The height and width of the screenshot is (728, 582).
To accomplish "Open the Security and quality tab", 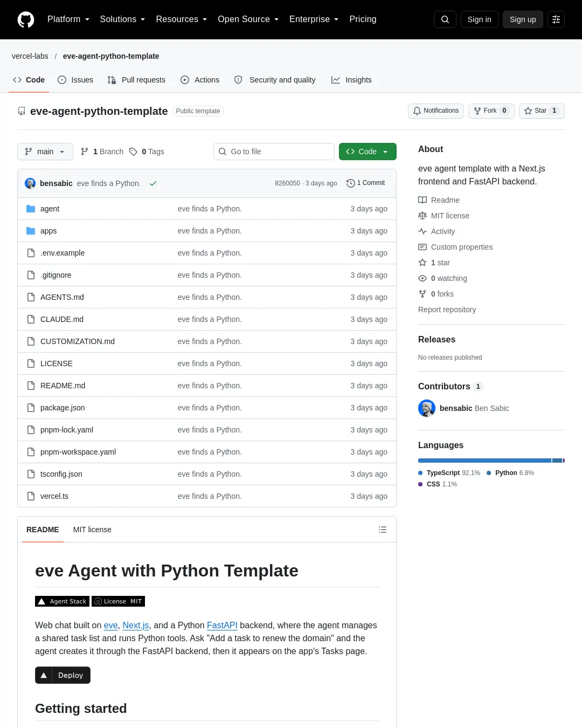I will (275, 80).
